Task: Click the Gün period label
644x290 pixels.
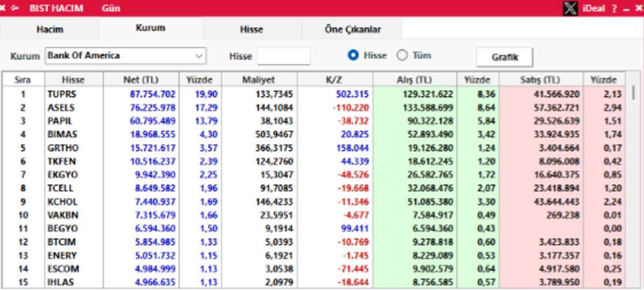Action: coord(111,9)
